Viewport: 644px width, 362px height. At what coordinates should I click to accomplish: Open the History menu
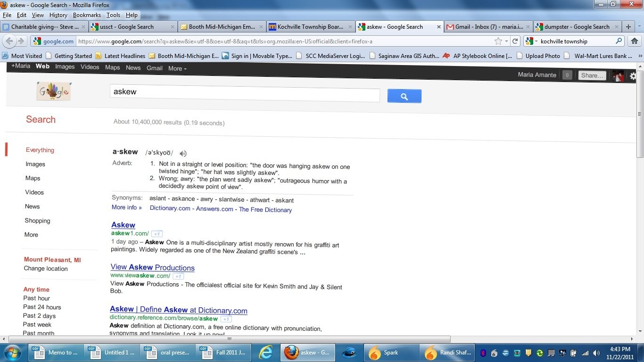[58, 15]
